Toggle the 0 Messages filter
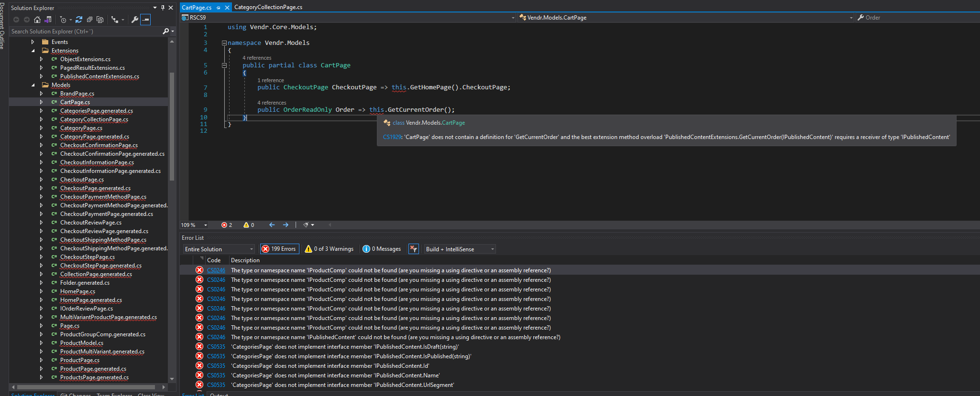The image size is (980, 396). point(382,249)
